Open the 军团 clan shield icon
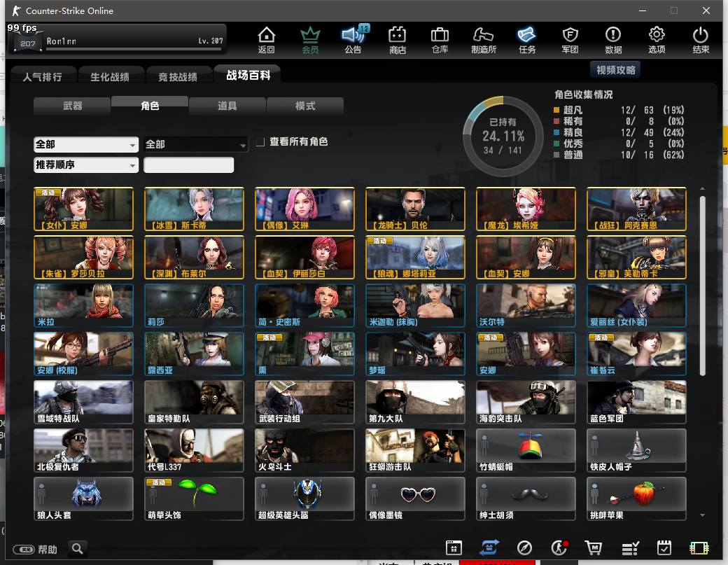The height and width of the screenshot is (565, 728). click(570, 39)
